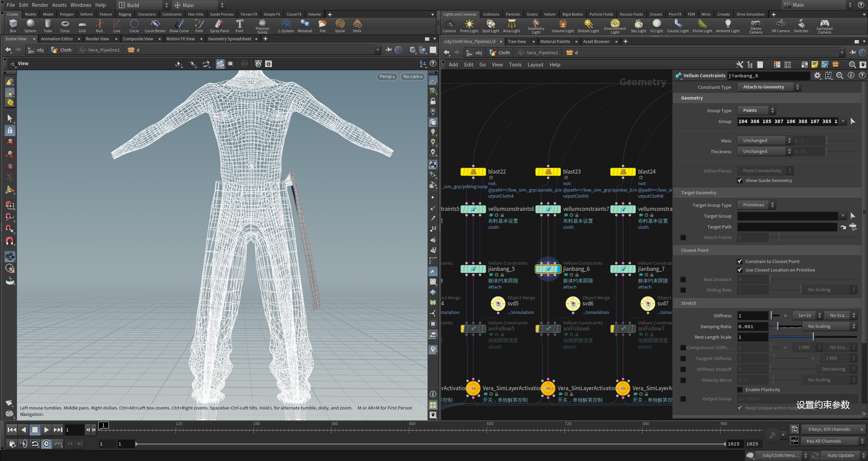Open the Persp camera view menu
Viewport: 868px width, 461px height.
click(387, 77)
